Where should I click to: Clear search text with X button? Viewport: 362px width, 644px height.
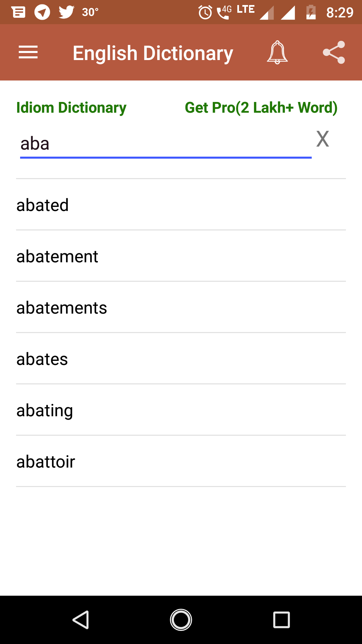point(322,139)
